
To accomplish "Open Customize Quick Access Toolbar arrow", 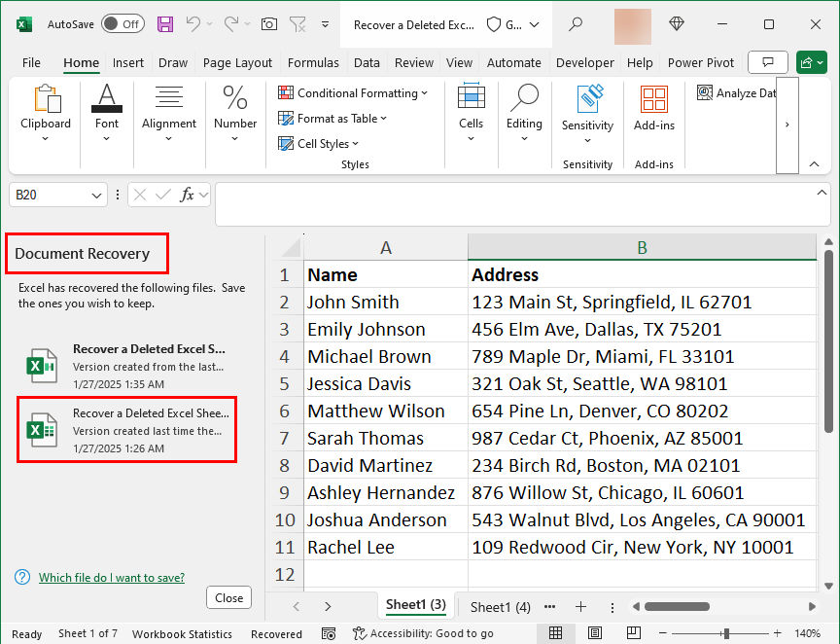I will coord(325,24).
